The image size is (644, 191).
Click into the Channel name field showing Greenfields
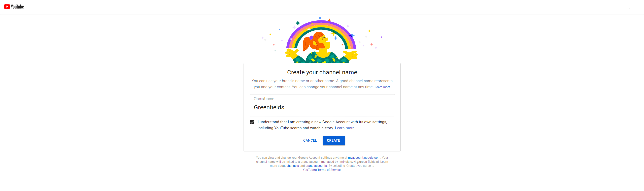pyautogui.click(x=322, y=105)
